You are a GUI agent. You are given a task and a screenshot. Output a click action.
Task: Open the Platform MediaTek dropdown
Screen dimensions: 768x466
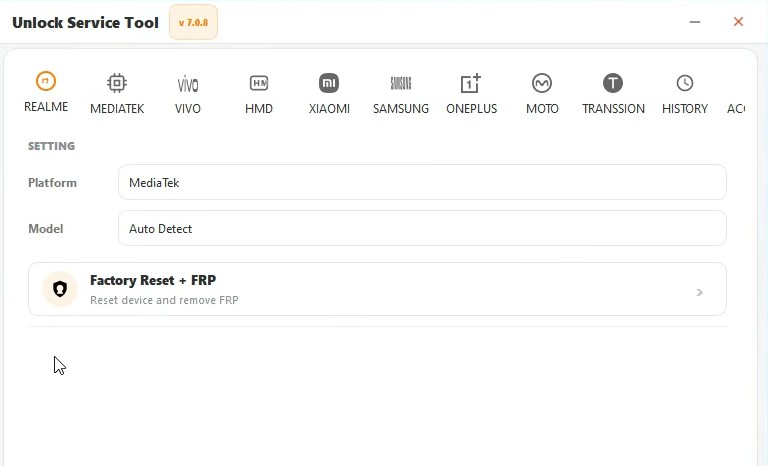[422, 182]
